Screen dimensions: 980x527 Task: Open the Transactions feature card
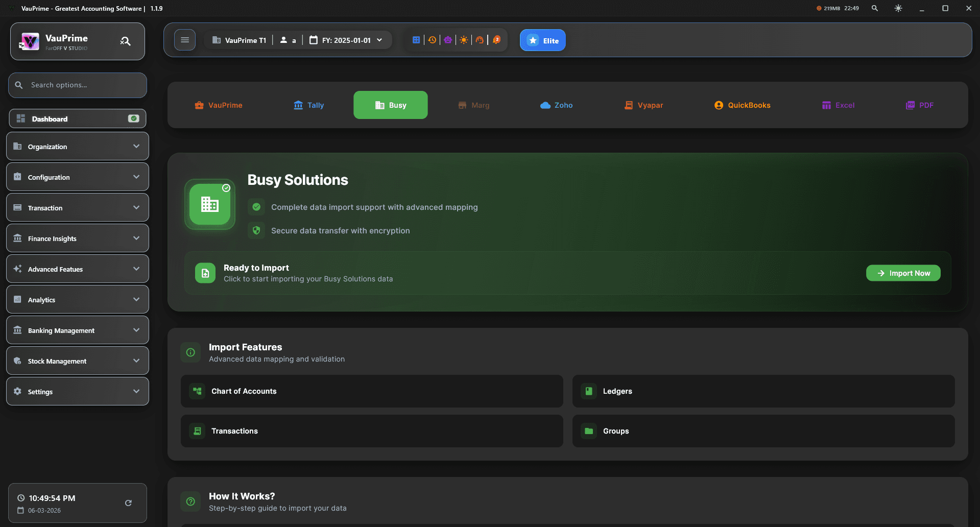click(372, 431)
